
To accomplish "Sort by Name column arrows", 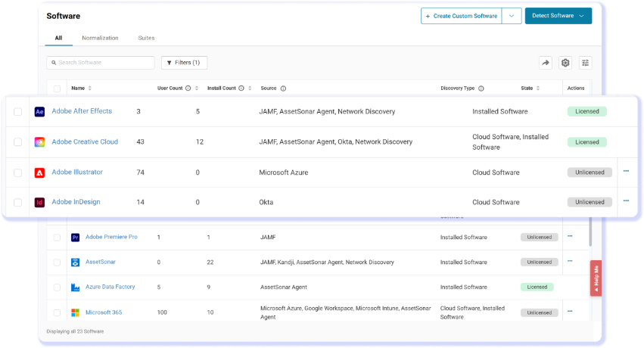I will click(90, 89).
